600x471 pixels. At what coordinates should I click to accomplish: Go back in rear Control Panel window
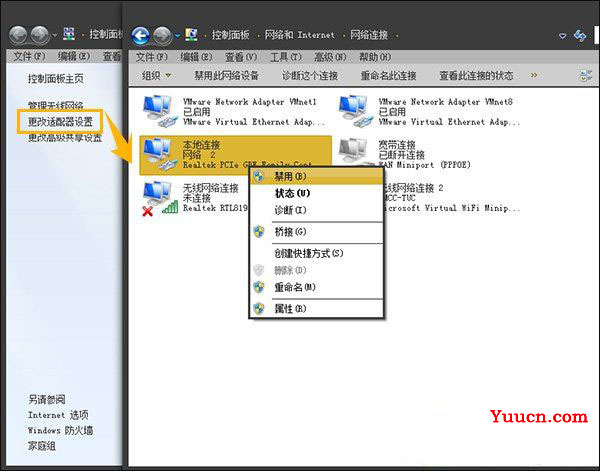pyautogui.click(x=18, y=35)
